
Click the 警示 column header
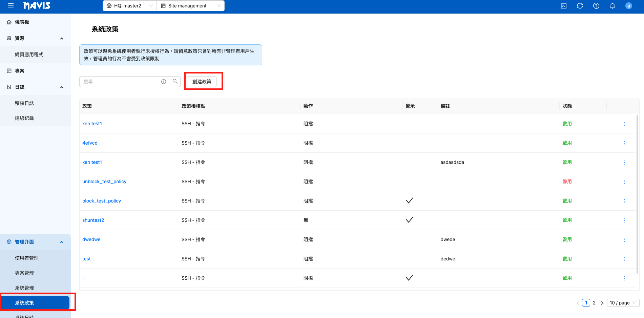[x=410, y=106]
